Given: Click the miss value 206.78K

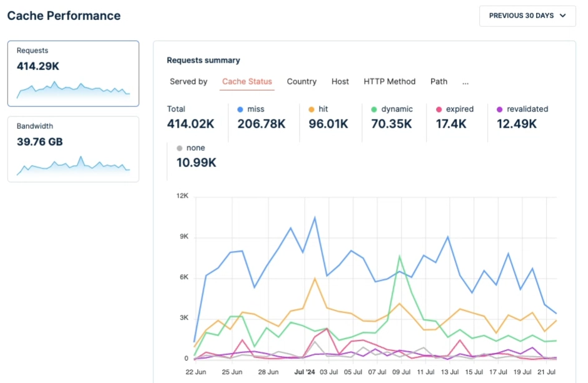Looking at the screenshot, I should pos(261,124).
